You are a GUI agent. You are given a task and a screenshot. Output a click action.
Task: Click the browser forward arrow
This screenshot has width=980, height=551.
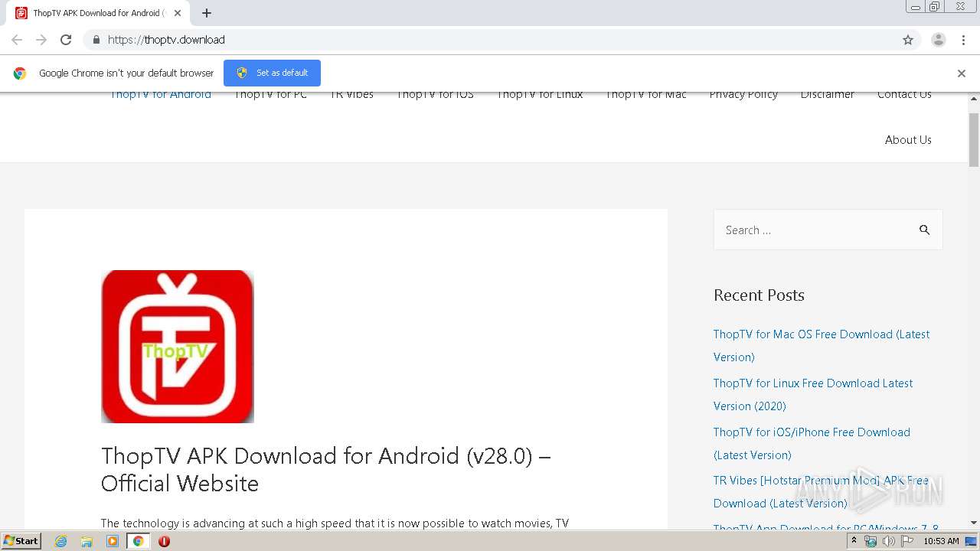point(41,40)
